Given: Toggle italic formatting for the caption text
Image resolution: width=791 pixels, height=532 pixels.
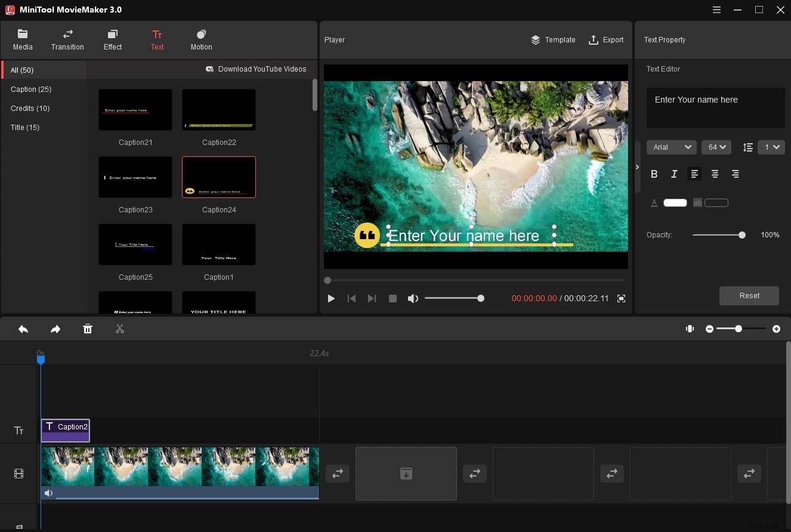Looking at the screenshot, I should pos(674,174).
